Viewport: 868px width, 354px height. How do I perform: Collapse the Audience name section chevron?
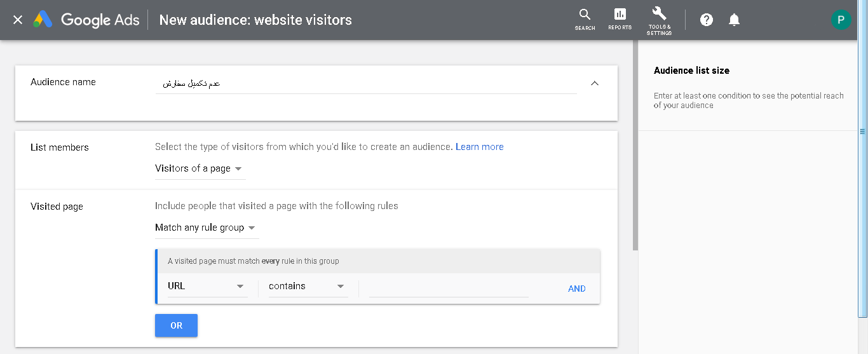[x=595, y=83]
